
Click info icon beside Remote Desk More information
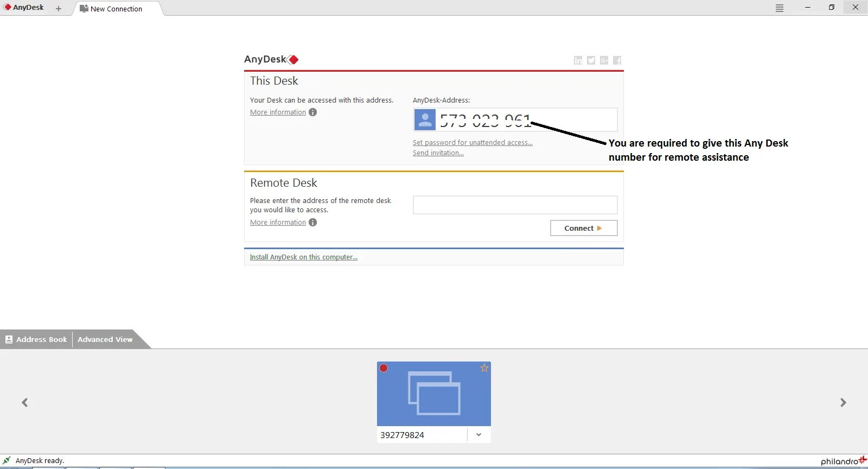(x=312, y=223)
